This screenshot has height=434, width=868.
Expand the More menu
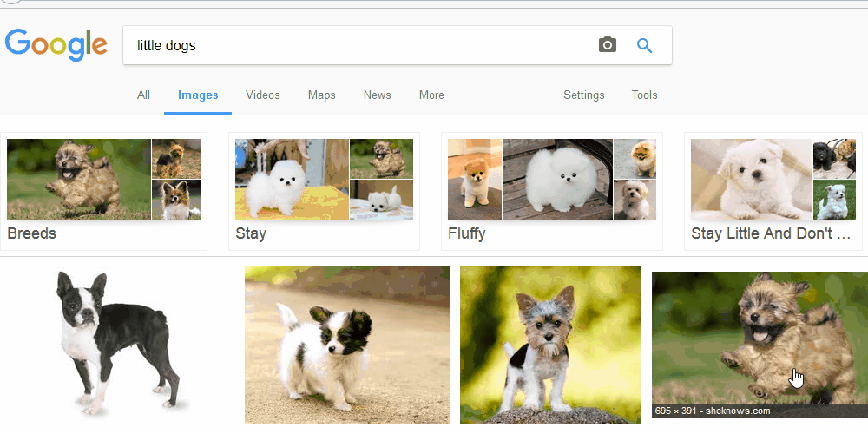431,95
